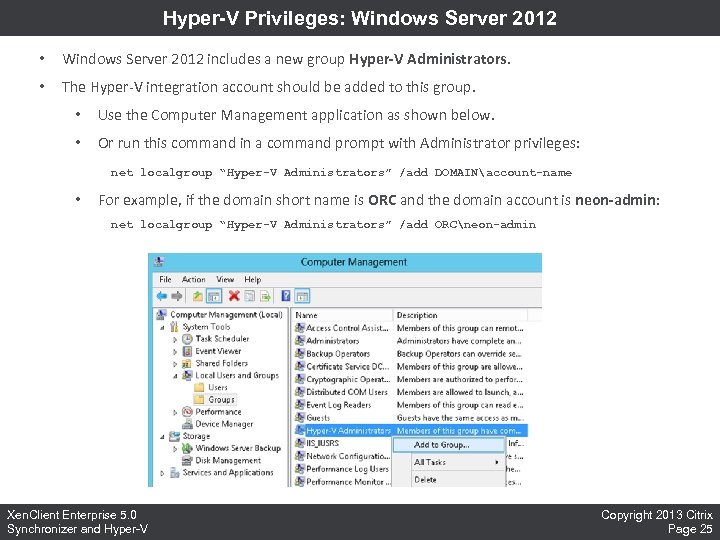Expand the Event Viewer node arrow
The height and width of the screenshot is (540, 720).
tap(174, 352)
